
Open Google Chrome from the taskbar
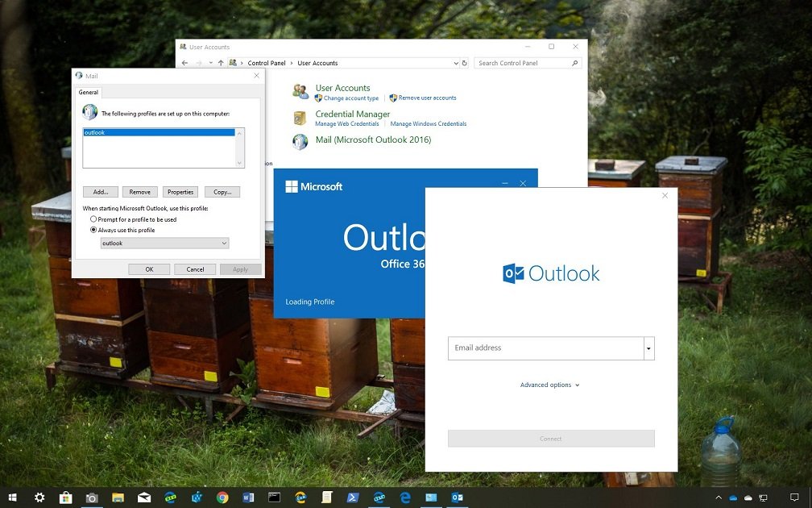[222, 498]
